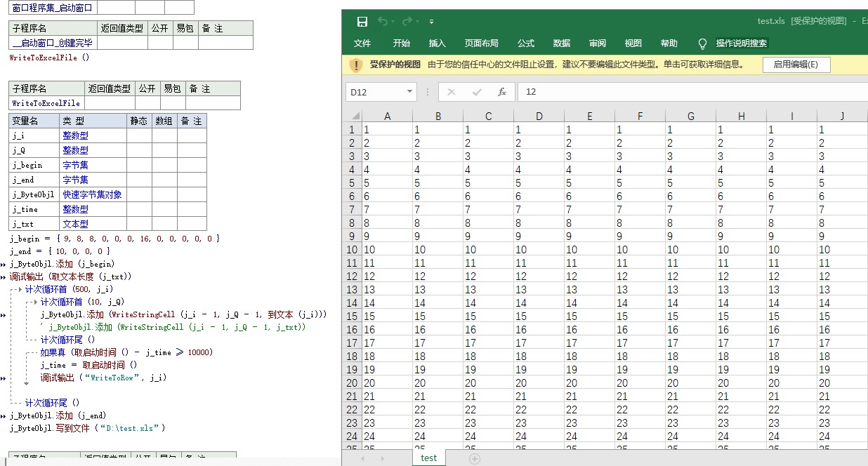Click the Insert Function fx icon
The height and width of the screenshot is (466, 868).
(501, 92)
